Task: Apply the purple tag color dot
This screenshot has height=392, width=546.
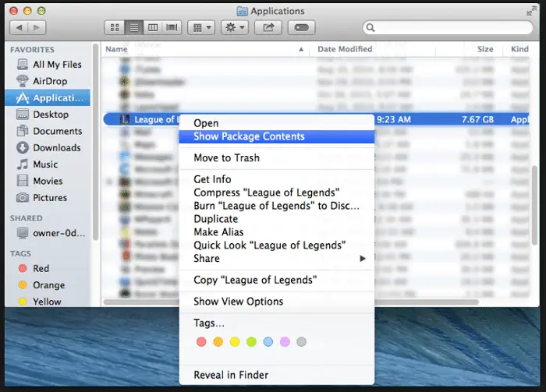Action: click(x=285, y=342)
